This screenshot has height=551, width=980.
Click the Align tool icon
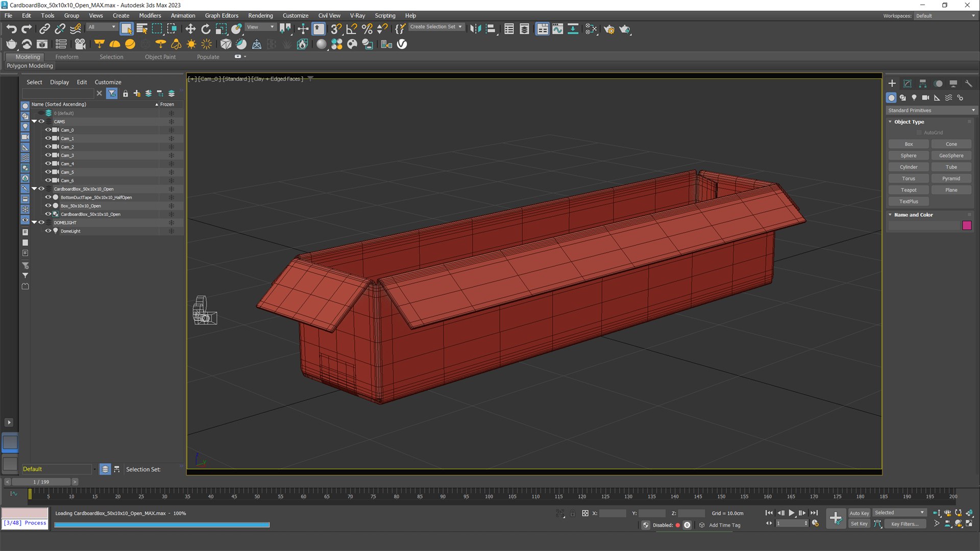click(491, 29)
